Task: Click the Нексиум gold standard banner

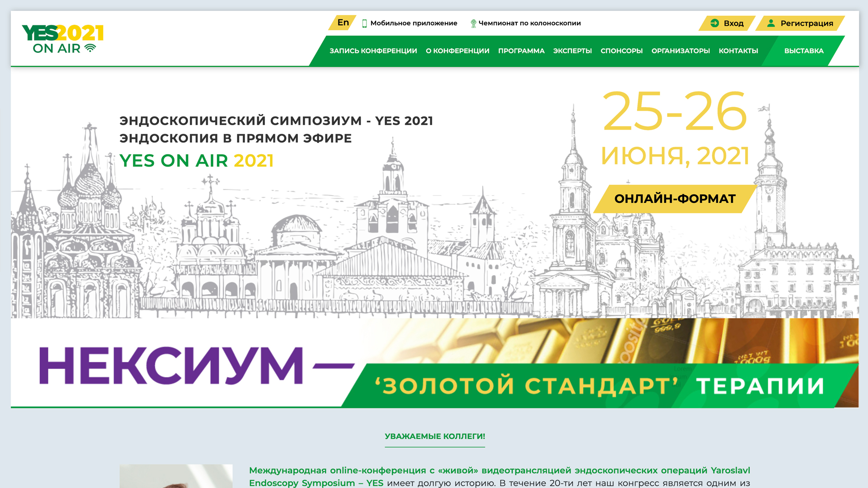Action: pyautogui.click(x=434, y=363)
